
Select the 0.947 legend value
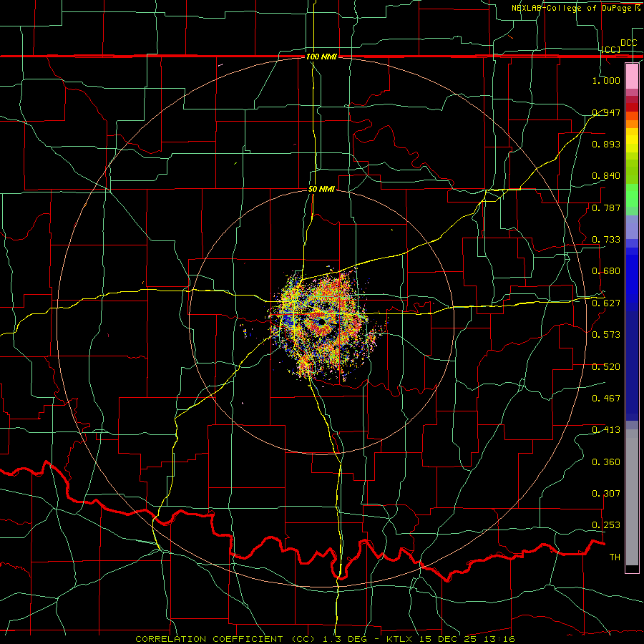pos(606,112)
